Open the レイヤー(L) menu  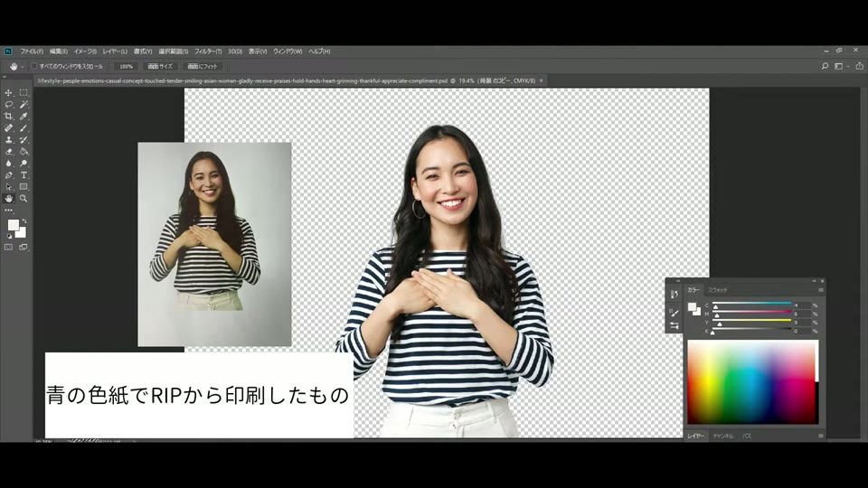click(x=115, y=51)
